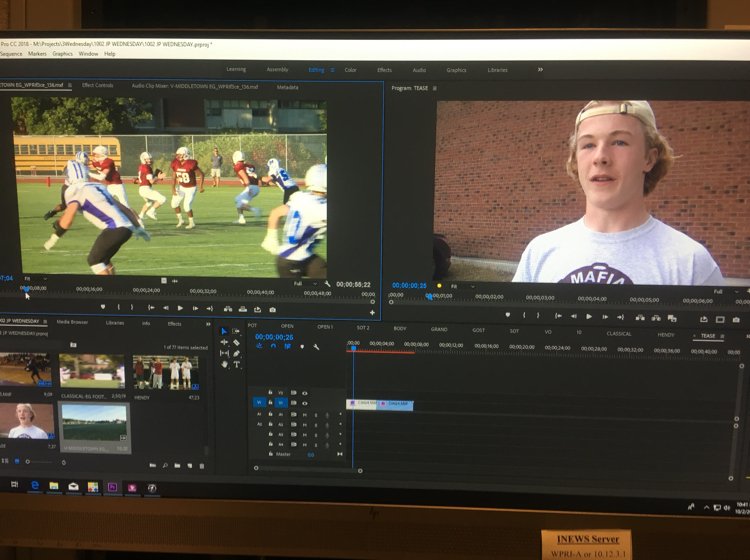This screenshot has width=750, height=560.
Task: Select the Selection arrow tool
Action: (224, 331)
